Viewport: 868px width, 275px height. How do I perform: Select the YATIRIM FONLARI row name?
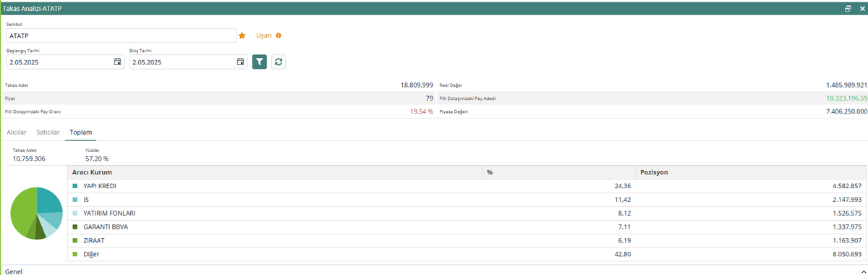tap(109, 213)
